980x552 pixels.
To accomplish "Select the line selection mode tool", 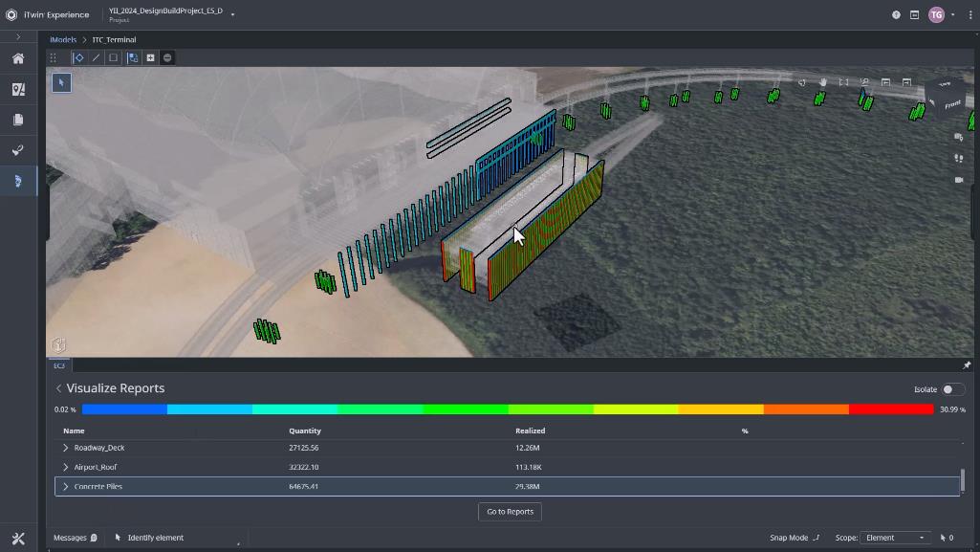I will tap(96, 58).
